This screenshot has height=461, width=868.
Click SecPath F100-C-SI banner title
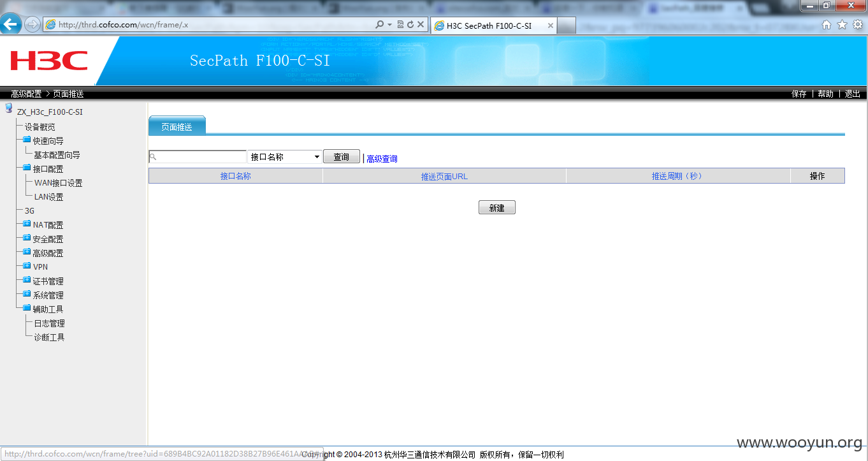point(260,61)
